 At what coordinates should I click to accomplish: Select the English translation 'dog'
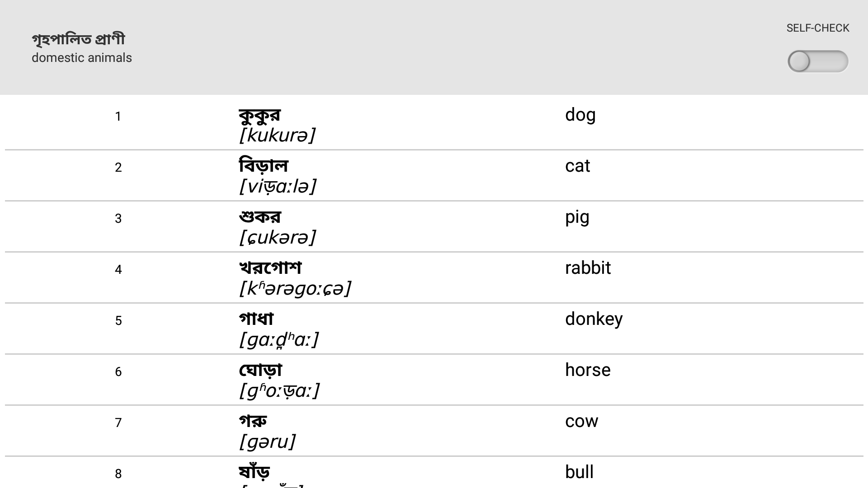[581, 115]
